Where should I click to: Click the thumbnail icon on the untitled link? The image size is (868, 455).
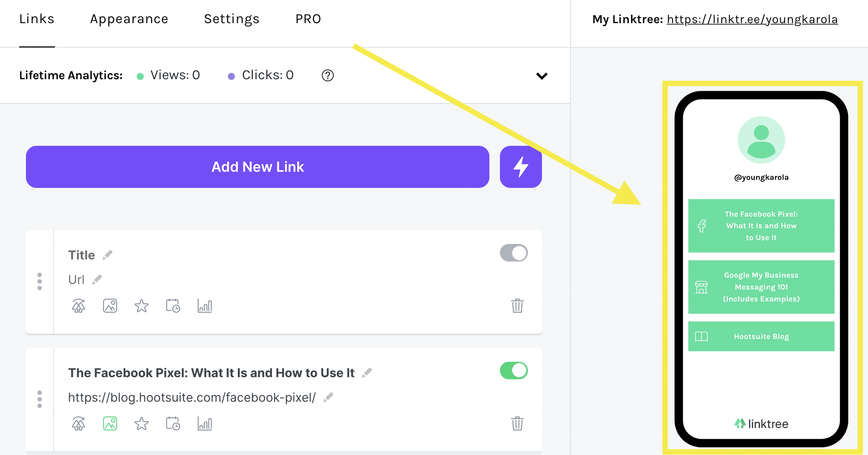110,304
